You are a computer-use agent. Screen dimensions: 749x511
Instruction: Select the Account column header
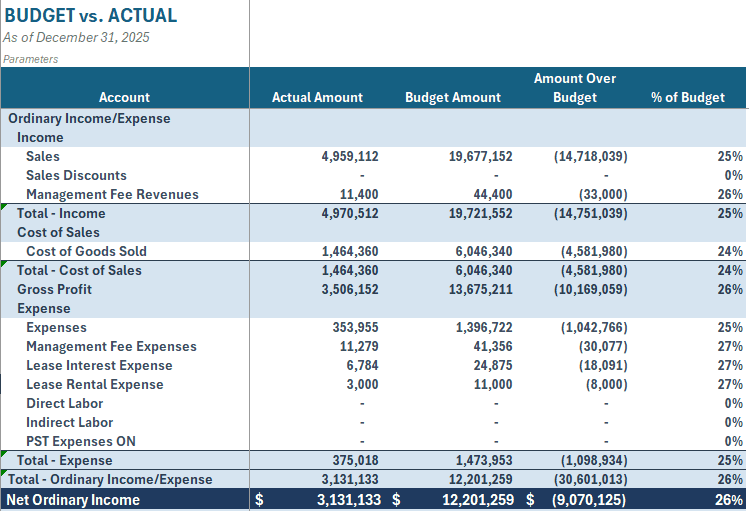[x=124, y=97]
